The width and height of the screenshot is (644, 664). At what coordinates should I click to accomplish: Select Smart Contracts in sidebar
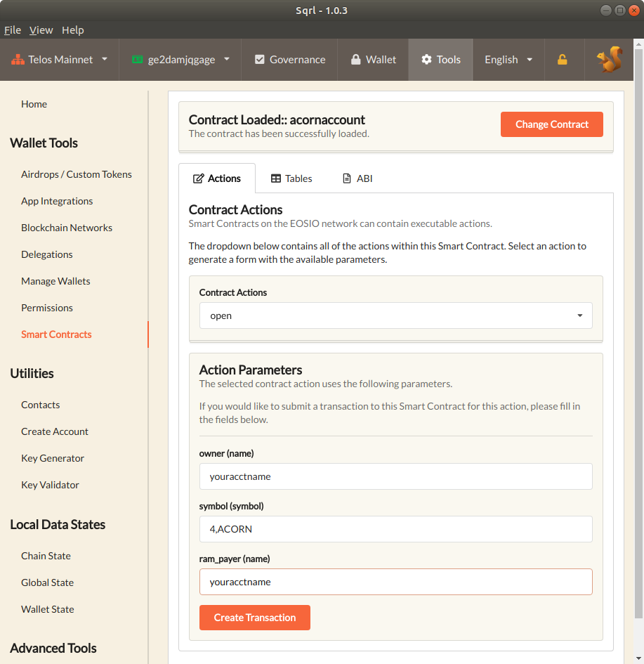[x=56, y=334]
